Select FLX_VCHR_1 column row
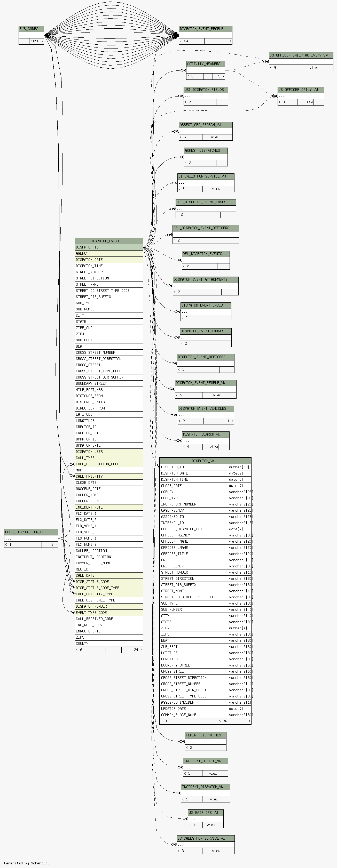The height and width of the screenshot is (868, 337). click(109, 526)
